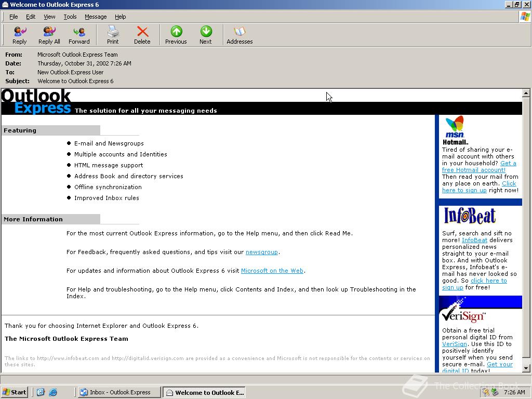
Task: Open the View menu
Action: pyautogui.click(x=49, y=17)
